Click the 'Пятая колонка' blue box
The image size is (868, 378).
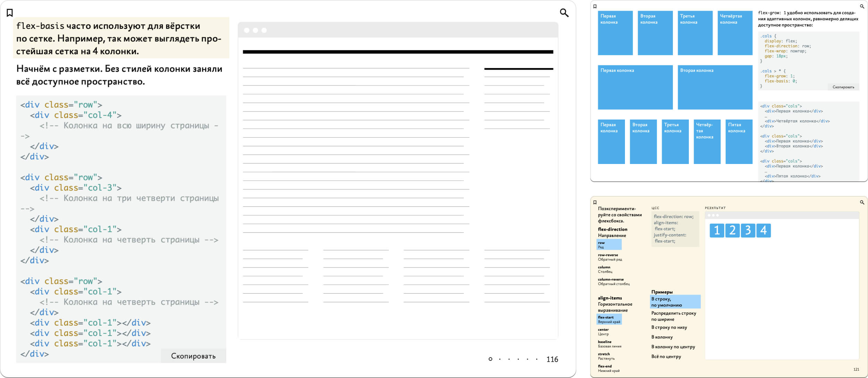[x=739, y=142]
